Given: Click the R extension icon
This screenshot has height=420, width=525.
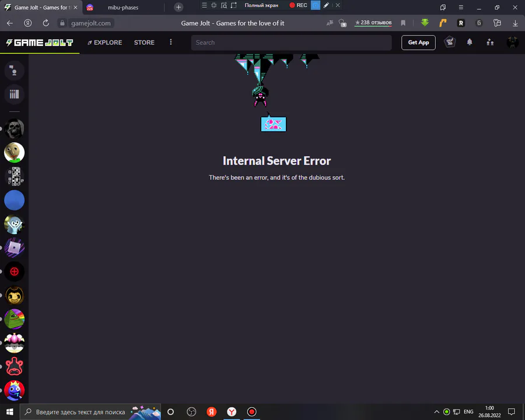Looking at the screenshot, I should tap(461, 23).
